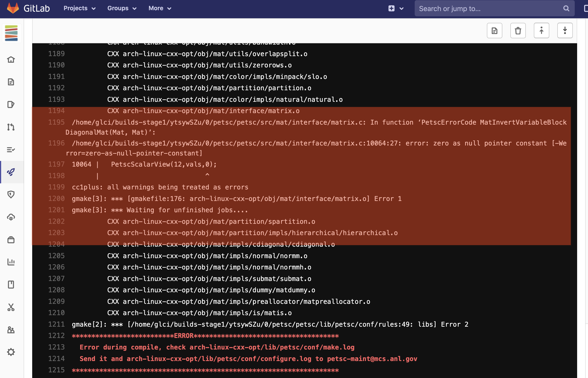This screenshot has width=588, height=378.
Task: Click the 'MatInvertVariableBlock' function error line
Action: (x=316, y=127)
